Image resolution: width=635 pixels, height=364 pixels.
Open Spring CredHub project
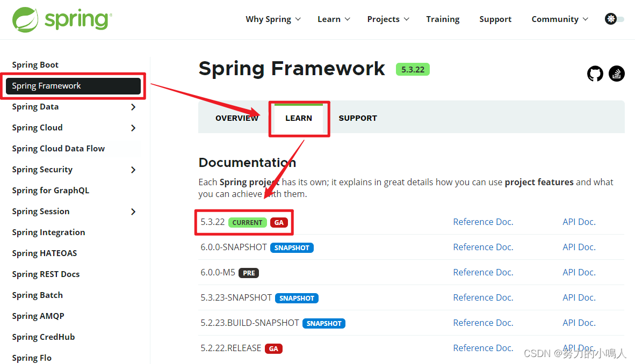point(44,337)
